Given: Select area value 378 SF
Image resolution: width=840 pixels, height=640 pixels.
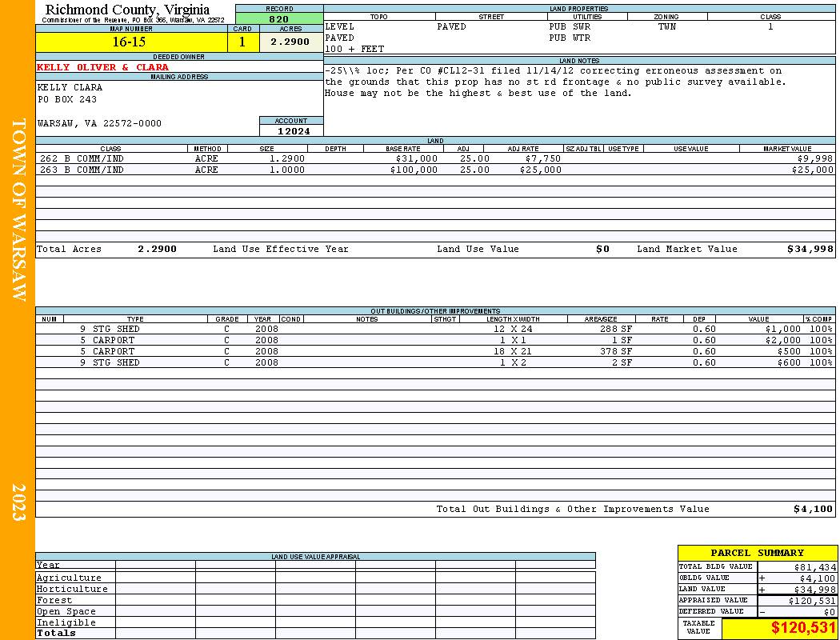Looking at the screenshot, I should tap(615, 351).
